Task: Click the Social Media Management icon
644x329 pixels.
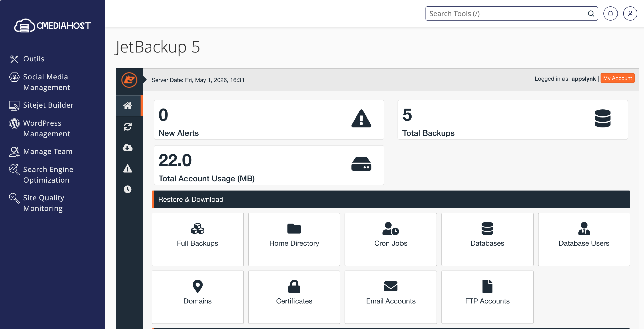Action: [x=14, y=77]
